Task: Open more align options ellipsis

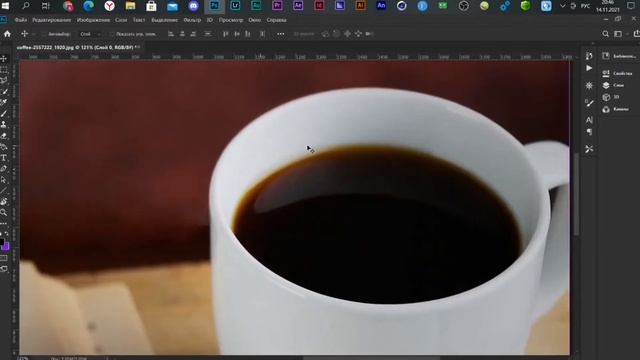Action: point(280,34)
